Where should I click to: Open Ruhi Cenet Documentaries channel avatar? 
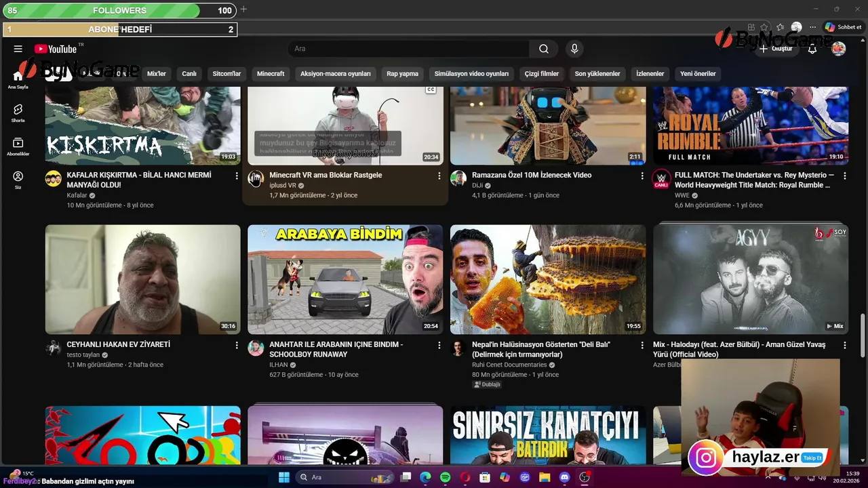[x=458, y=348]
